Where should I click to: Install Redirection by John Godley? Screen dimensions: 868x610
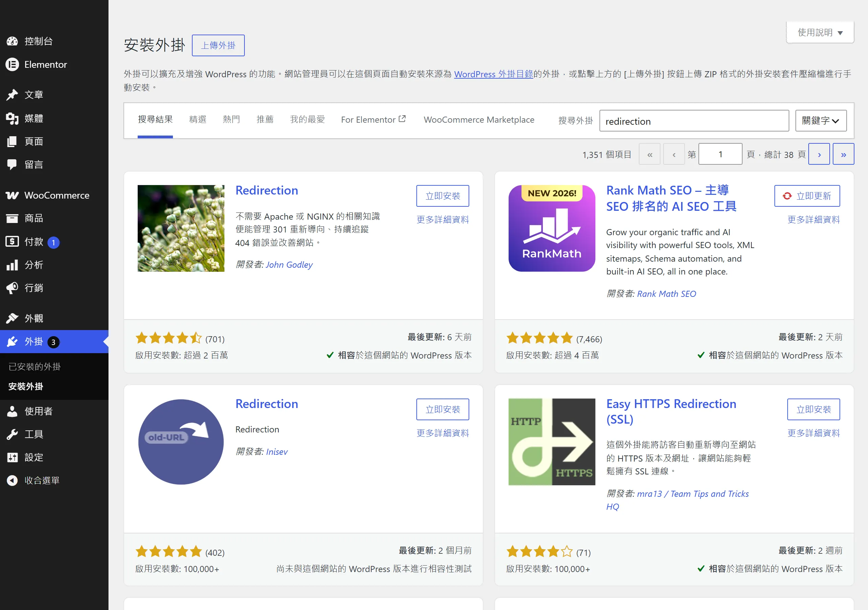(x=443, y=196)
